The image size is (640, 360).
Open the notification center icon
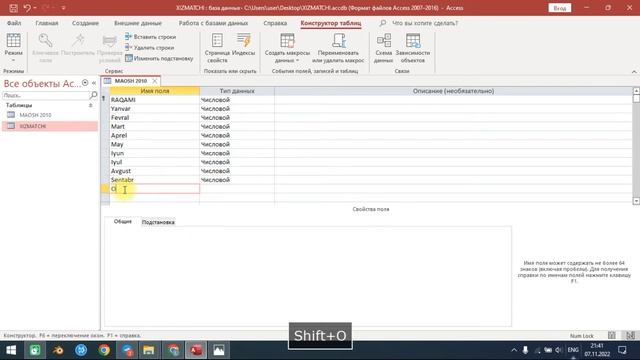[622, 350]
